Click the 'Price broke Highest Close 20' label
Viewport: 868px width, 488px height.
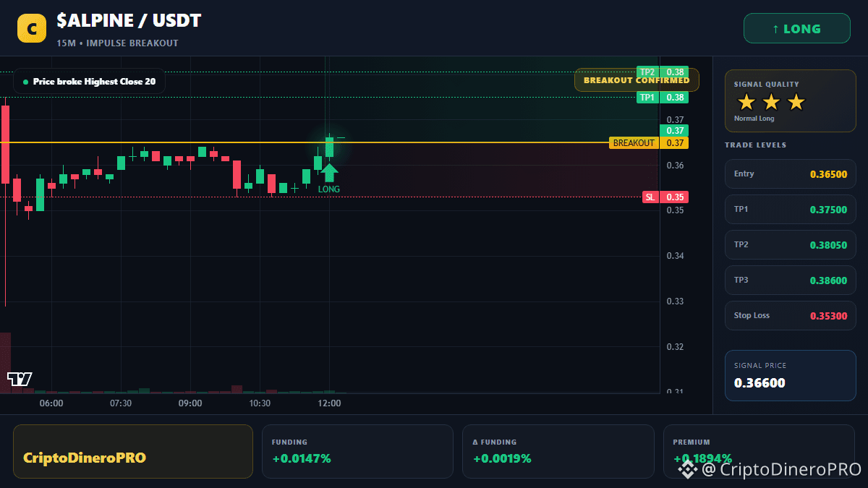89,81
